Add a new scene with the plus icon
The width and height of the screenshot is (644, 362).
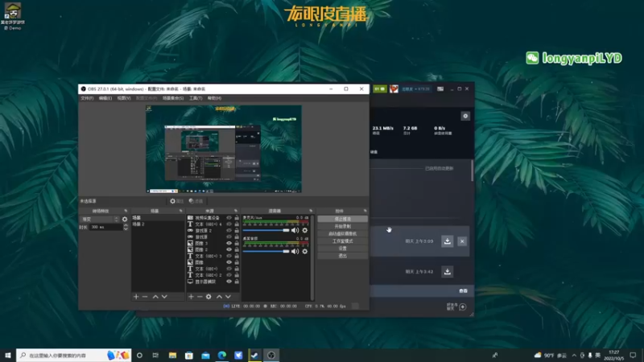pos(136,297)
